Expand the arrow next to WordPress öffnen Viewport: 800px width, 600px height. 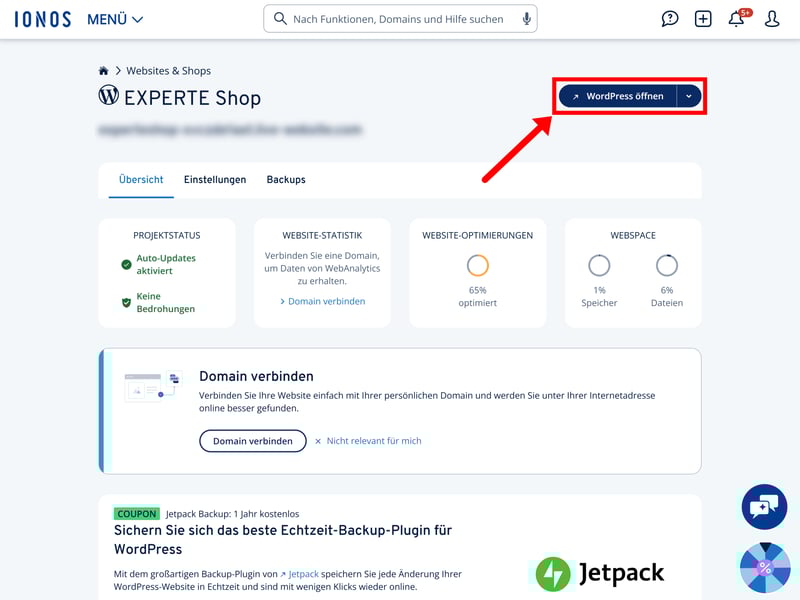689,96
